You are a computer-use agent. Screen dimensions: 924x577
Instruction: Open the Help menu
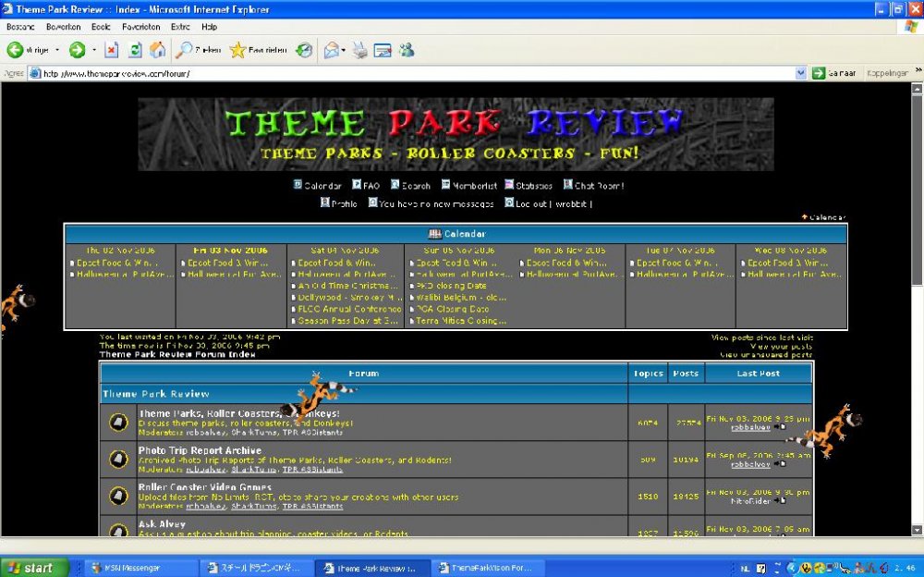click(x=210, y=27)
